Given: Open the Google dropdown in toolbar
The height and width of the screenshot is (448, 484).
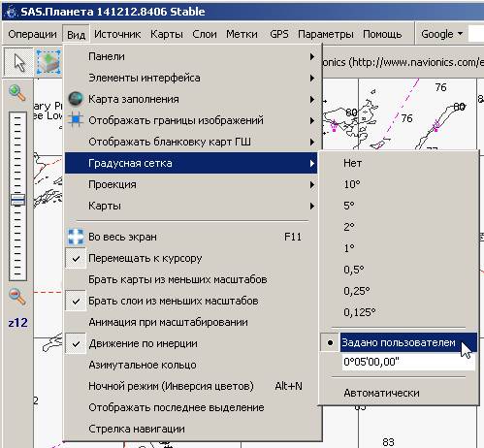Looking at the screenshot, I should pyautogui.click(x=441, y=34).
